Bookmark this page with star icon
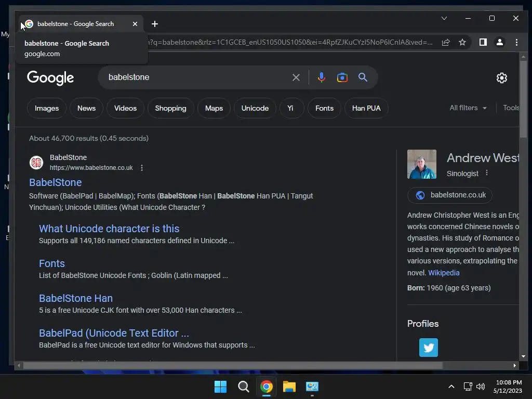Image resolution: width=532 pixels, height=399 pixels. [462, 42]
